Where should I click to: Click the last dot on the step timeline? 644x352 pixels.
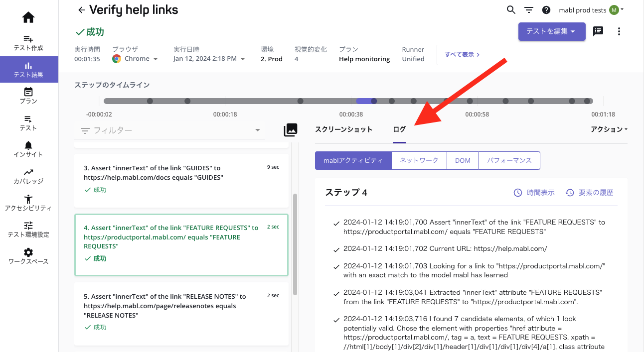[x=587, y=101]
